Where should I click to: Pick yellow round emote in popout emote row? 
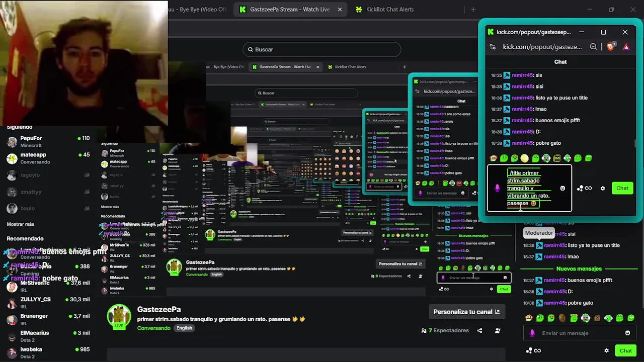(x=525, y=158)
